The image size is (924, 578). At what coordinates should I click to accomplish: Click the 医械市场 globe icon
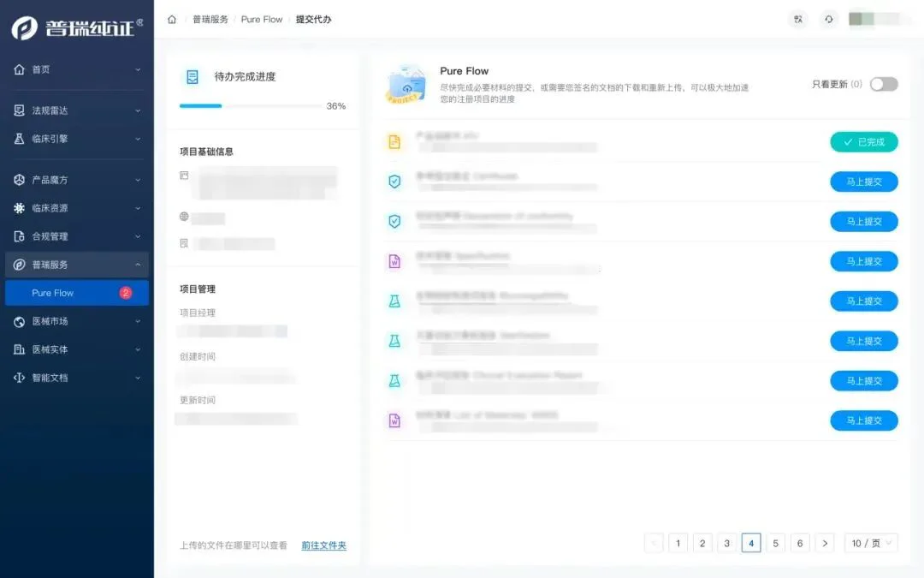coord(20,321)
